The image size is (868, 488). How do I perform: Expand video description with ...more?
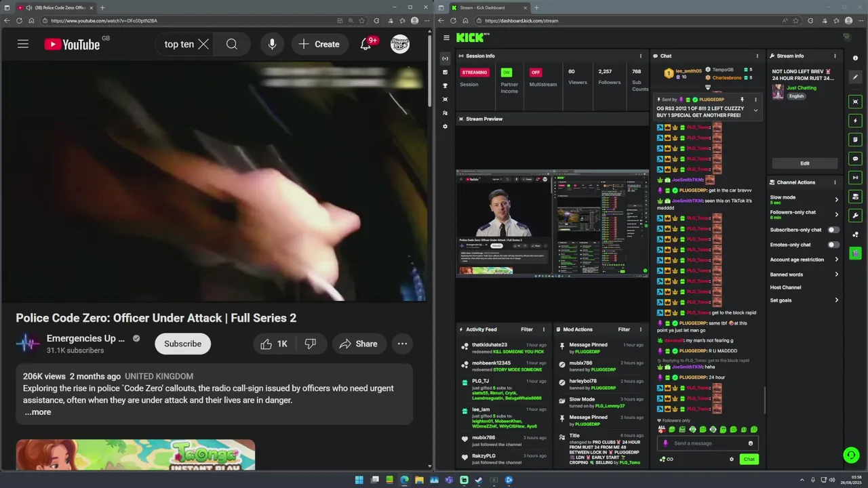tap(37, 412)
